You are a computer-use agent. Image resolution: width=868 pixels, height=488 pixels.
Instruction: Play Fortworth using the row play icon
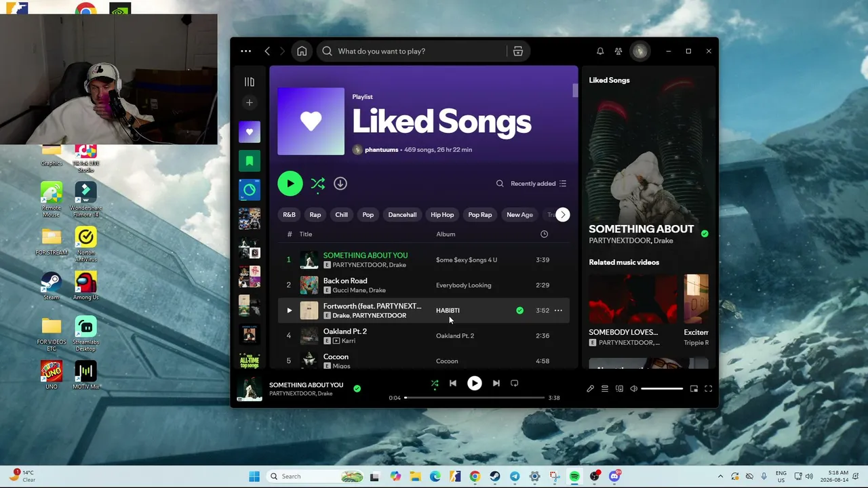pyautogui.click(x=289, y=310)
